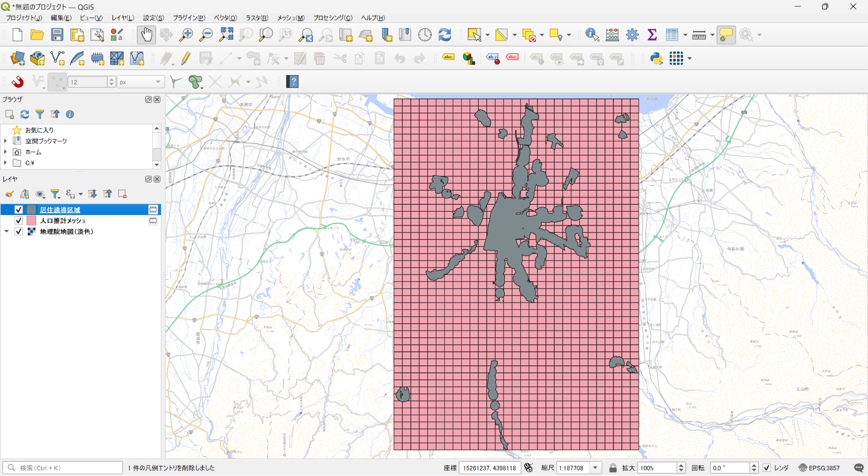Image resolution: width=868 pixels, height=476 pixels.
Task: Click the pink 人口推計メッシュ color swatch
Action: [x=31, y=221]
